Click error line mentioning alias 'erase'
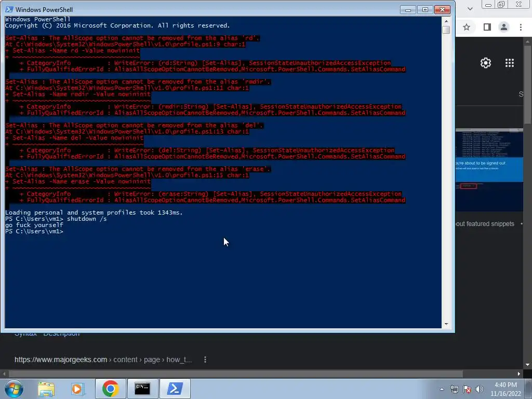This screenshot has width=532, height=399. (x=138, y=169)
